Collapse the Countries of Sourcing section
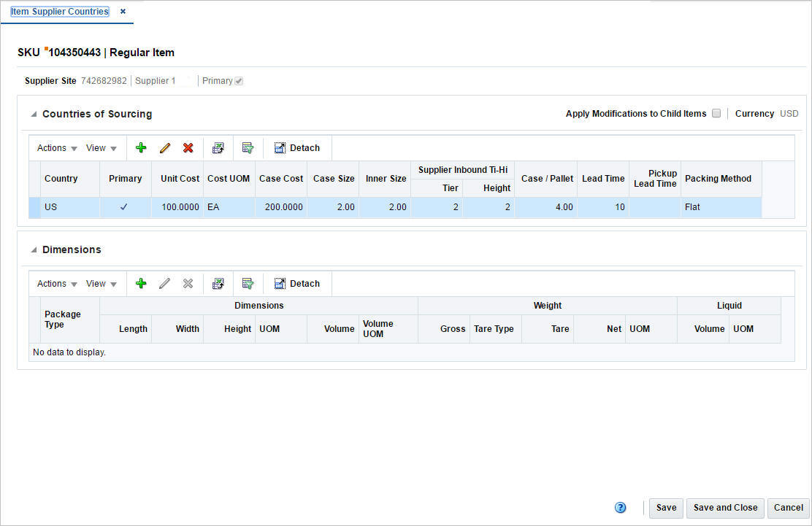This screenshot has height=526, width=812. click(x=34, y=114)
